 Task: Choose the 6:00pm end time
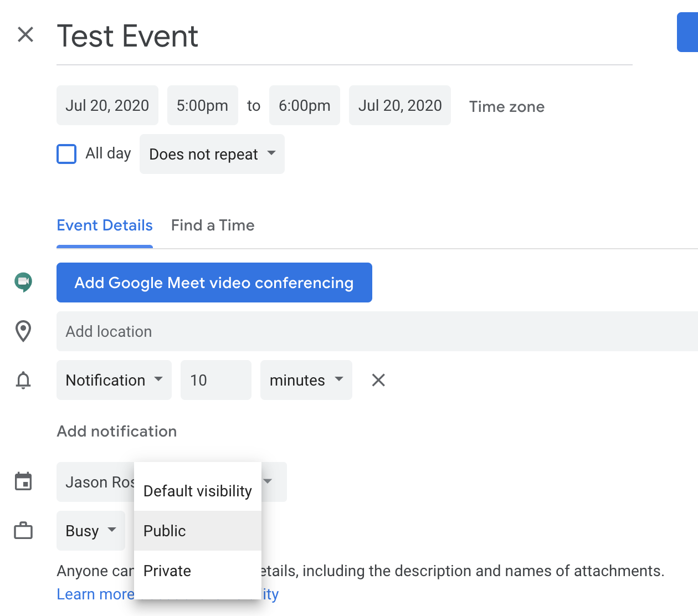[x=305, y=105]
